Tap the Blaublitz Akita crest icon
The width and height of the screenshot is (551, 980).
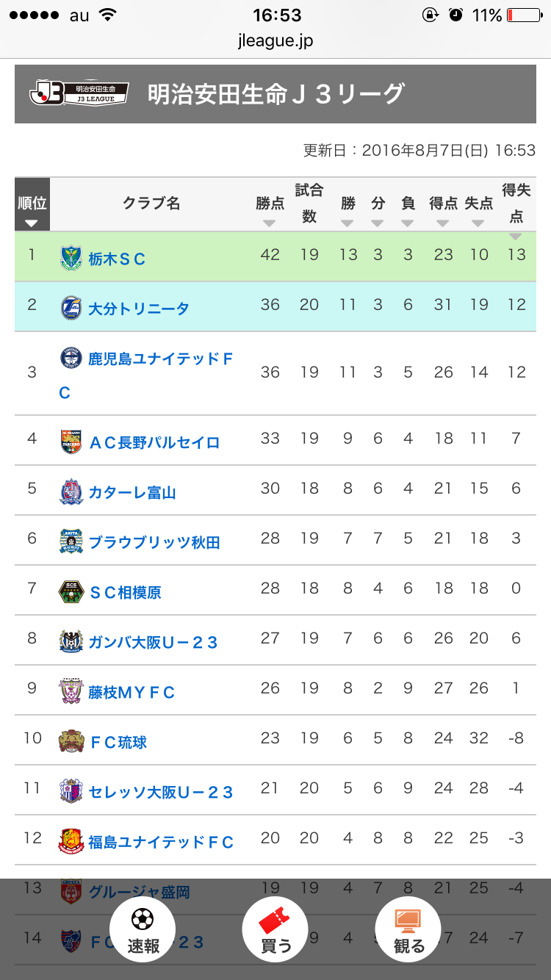click(71, 541)
